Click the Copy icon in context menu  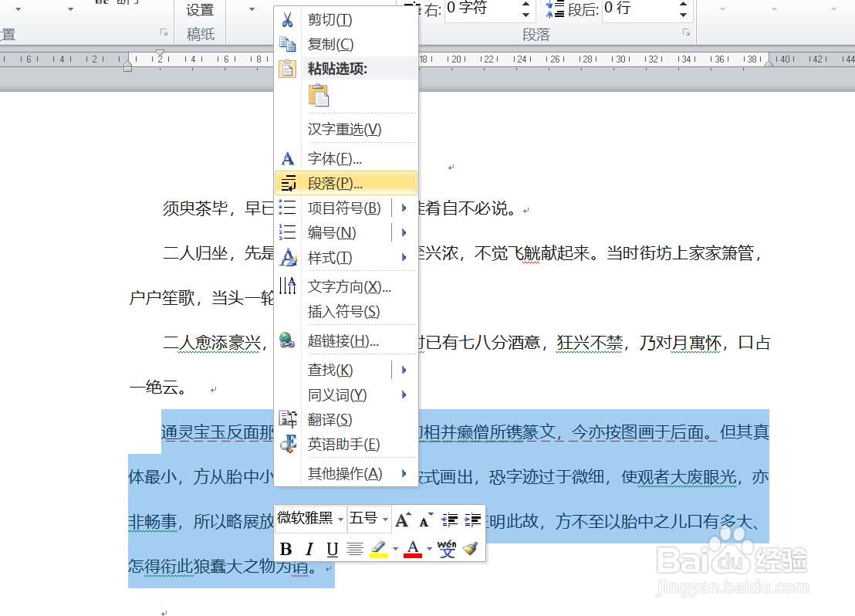click(286, 44)
